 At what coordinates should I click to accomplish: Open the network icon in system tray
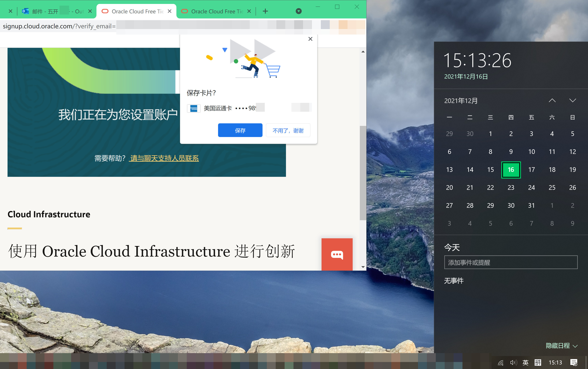(x=501, y=363)
